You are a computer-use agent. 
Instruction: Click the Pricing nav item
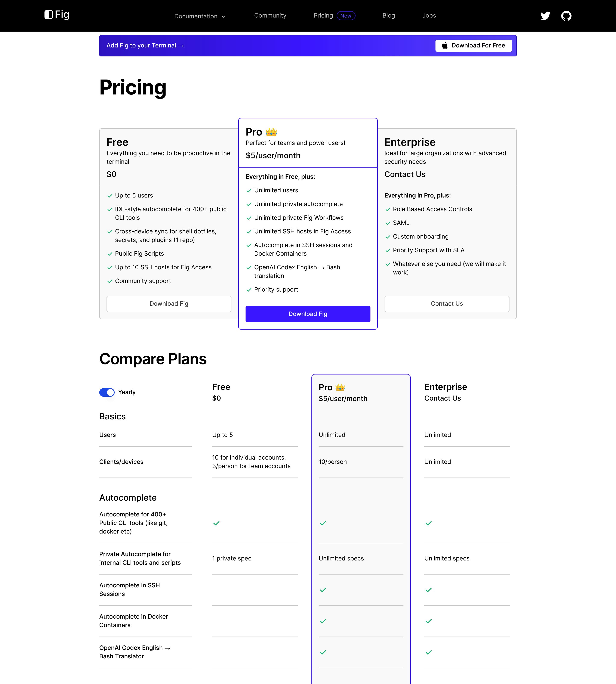(x=323, y=16)
